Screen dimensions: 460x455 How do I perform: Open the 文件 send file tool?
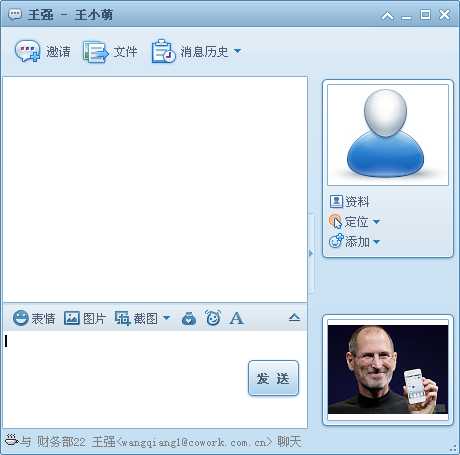110,52
